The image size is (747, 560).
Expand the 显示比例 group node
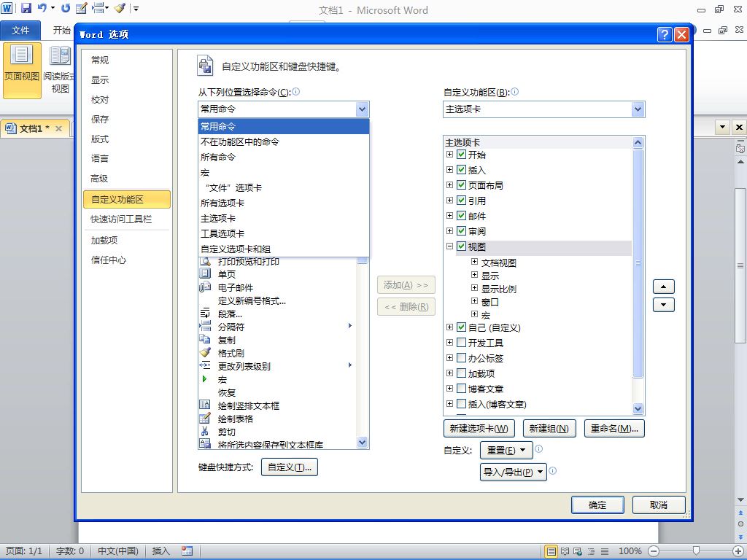pyautogui.click(x=474, y=287)
